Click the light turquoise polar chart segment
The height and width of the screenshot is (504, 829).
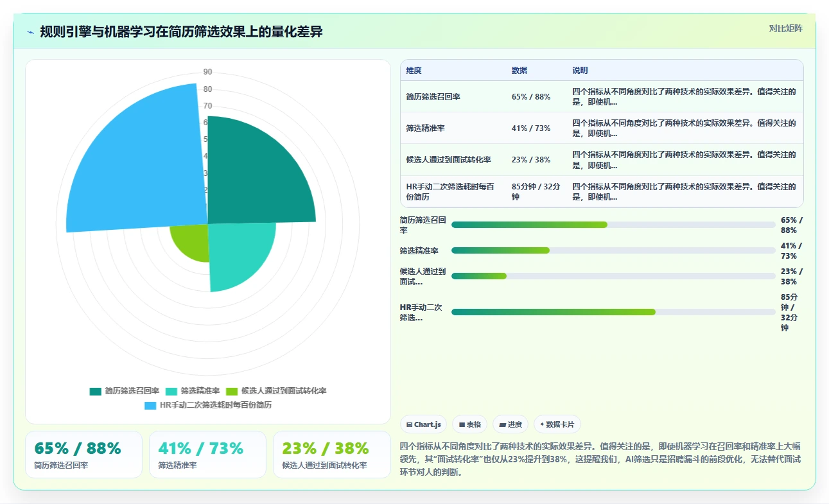pyautogui.click(x=238, y=254)
